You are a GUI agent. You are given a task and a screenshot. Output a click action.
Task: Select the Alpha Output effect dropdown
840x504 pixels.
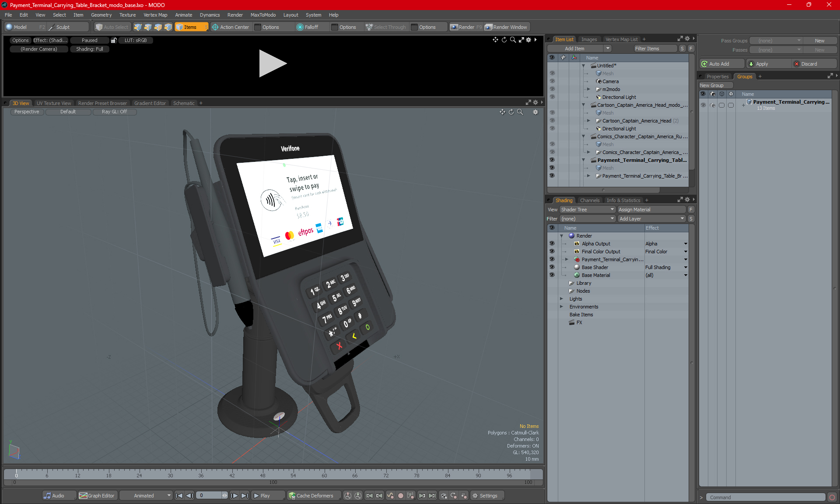[685, 243]
